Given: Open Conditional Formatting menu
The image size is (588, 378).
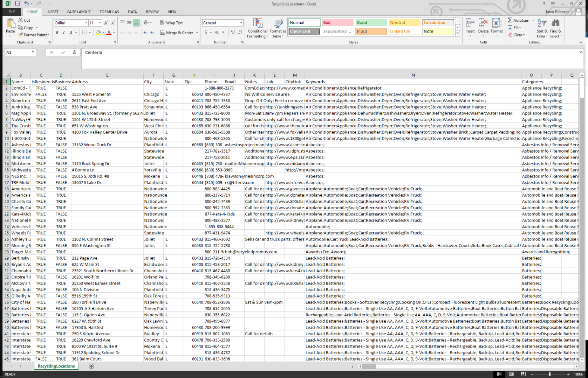Looking at the screenshot, I should pyautogui.click(x=258, y=28).
